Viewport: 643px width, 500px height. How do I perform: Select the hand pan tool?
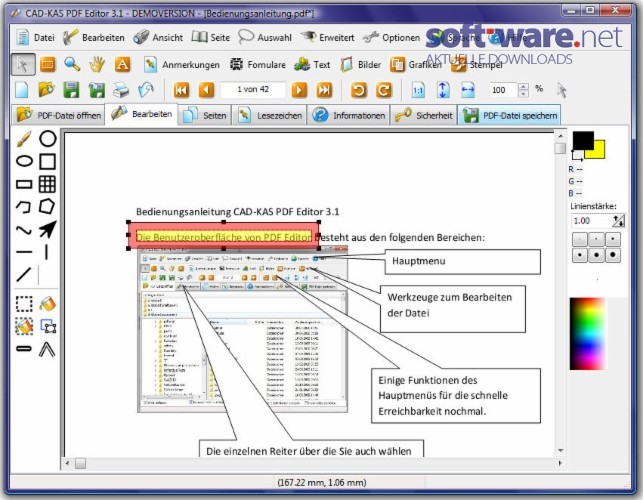point(97,64)
